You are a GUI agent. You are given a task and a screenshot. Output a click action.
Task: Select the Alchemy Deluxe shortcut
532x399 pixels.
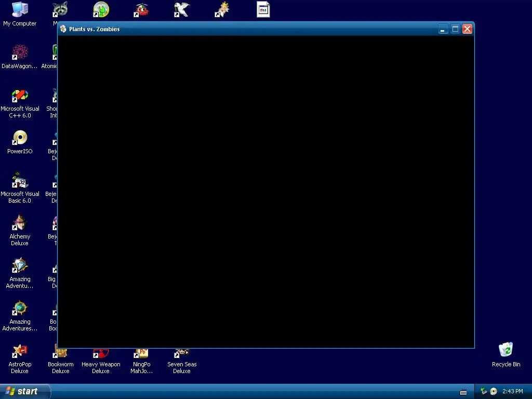[x=20, y=231]
